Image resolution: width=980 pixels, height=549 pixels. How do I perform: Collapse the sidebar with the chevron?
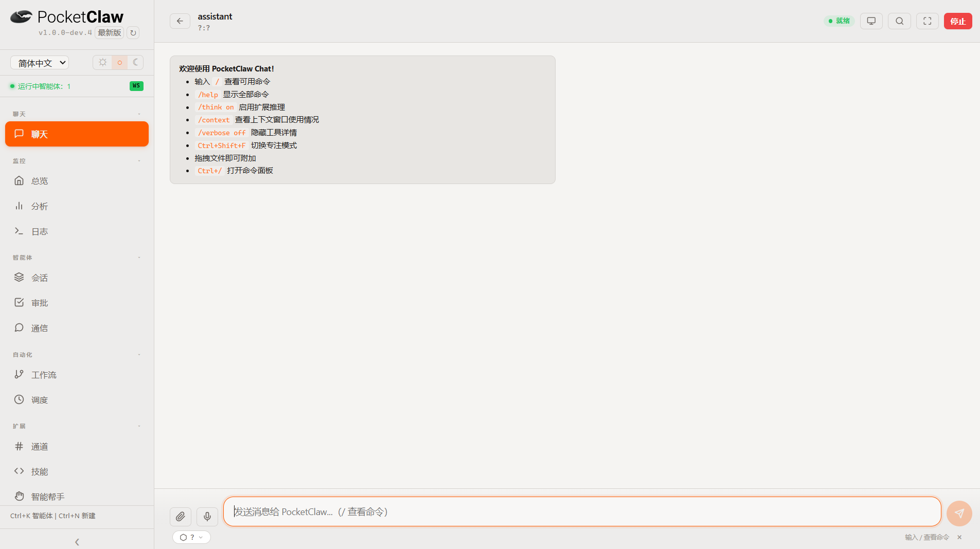click(77, 542)
